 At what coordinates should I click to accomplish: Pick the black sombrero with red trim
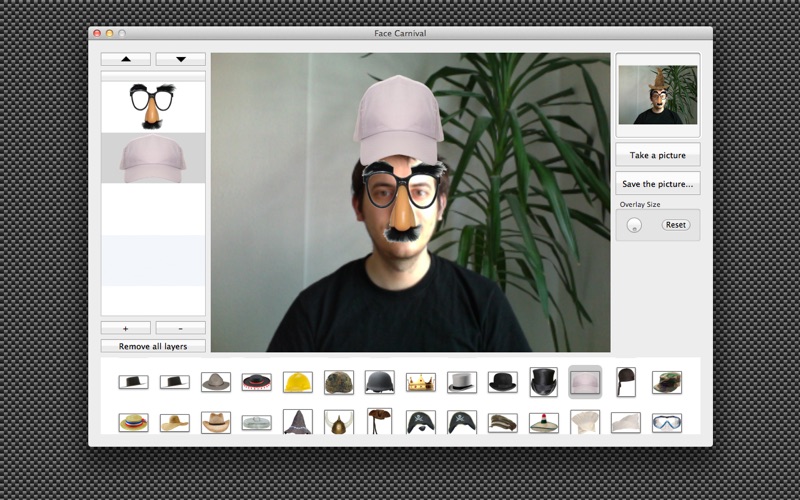(x=257, y=382)
